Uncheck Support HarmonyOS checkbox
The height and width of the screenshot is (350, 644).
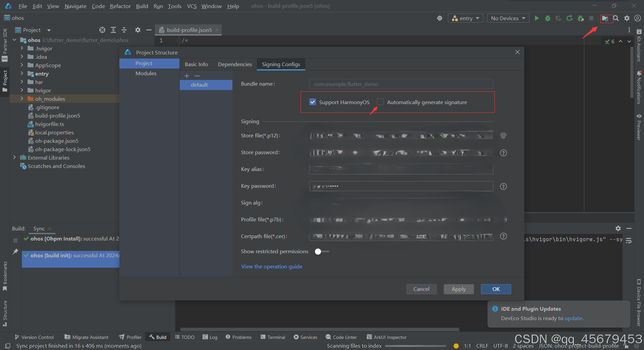pos(313,102)
